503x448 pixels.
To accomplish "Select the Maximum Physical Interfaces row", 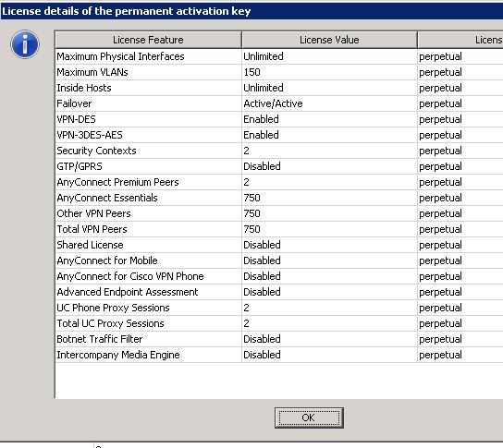I will (279, 56).
